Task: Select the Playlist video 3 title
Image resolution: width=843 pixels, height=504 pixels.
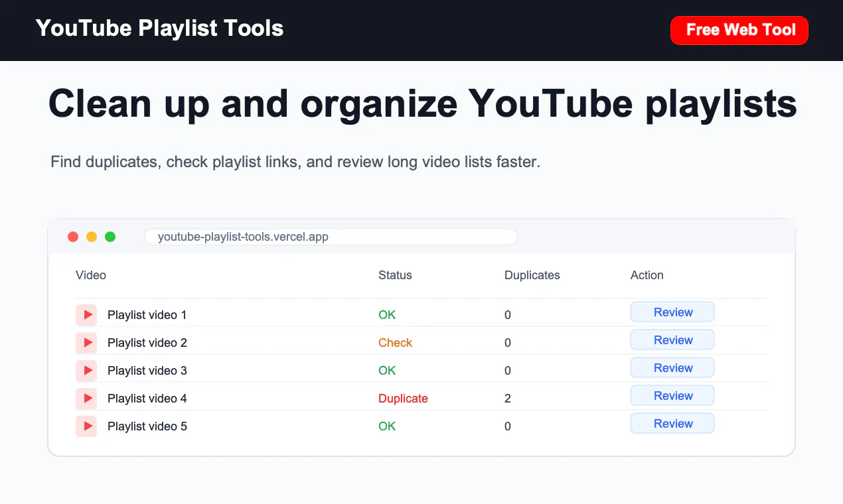Action: 147,371
